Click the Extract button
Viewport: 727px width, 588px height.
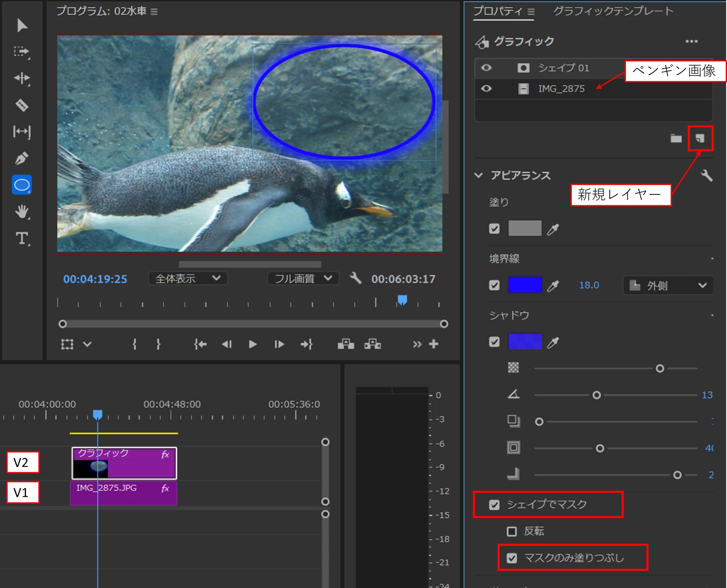(x=373, y=344)
